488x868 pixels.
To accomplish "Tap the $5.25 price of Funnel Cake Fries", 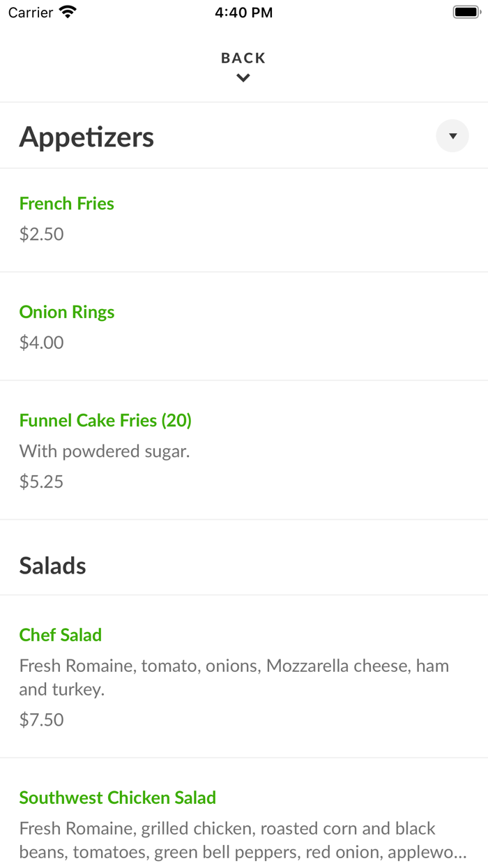I will point(41,481).
